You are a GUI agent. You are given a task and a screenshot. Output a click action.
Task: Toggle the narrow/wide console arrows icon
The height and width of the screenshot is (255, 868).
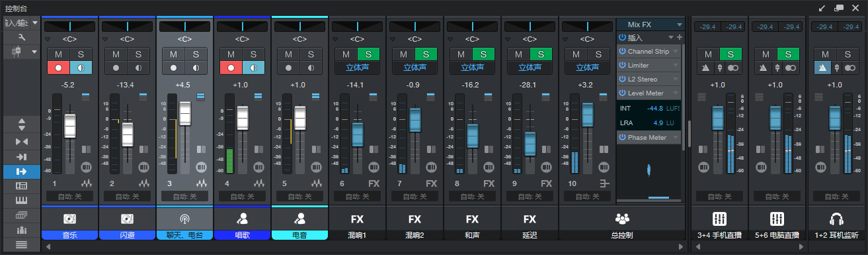[x=22, y=141]
